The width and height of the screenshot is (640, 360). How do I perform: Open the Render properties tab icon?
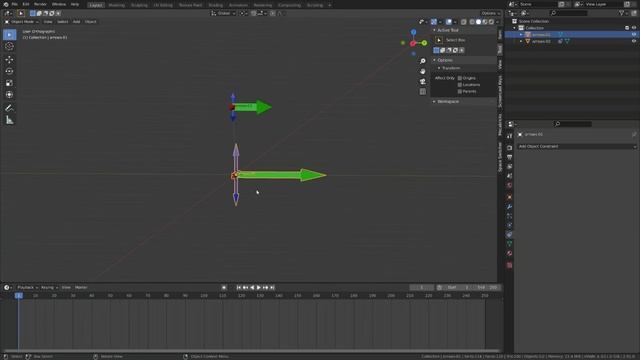(x=509, y=148)
